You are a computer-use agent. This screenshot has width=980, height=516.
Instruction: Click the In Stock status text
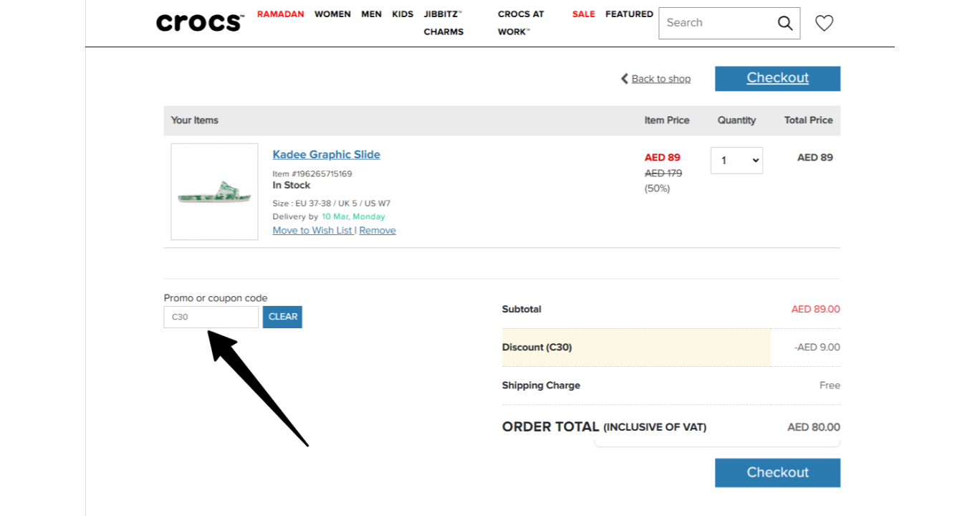click(292, 185)
